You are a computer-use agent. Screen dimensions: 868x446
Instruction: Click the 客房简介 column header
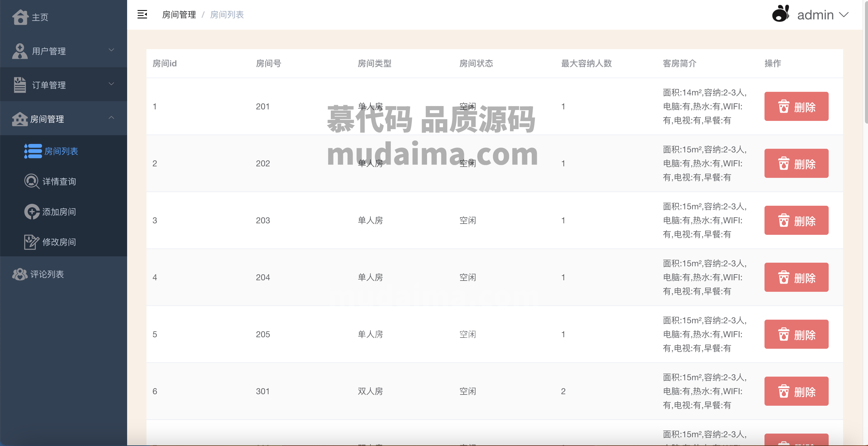[680, 63]
